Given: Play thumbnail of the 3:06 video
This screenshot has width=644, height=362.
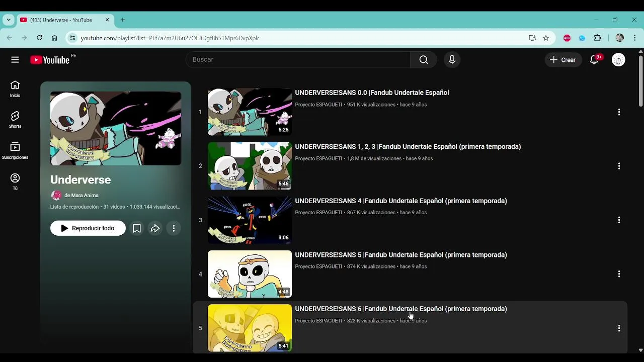Looking at the screenshot, I should point(250,220).
